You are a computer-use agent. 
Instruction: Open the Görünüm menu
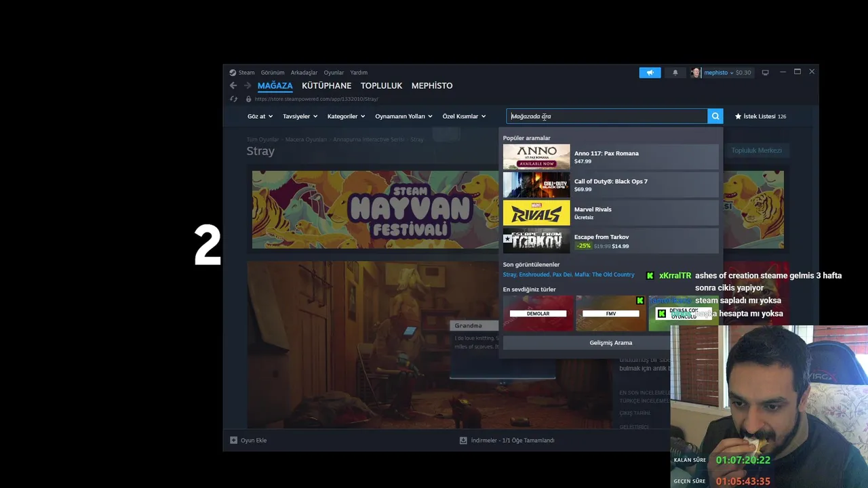click(x=273, y=73)
